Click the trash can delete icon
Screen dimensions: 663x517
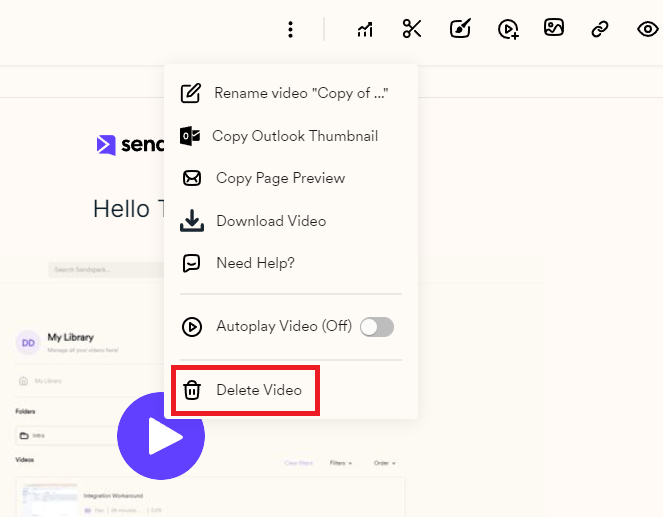coord(192,390)
